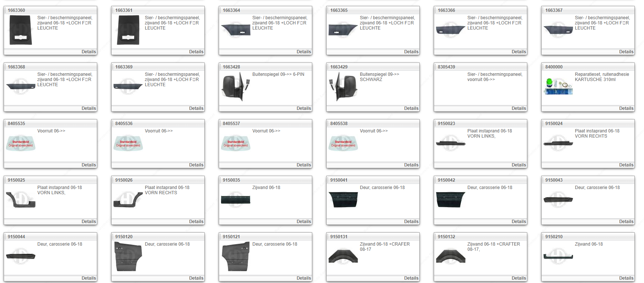Screen dimensions: 644x283
Task: Click the door panel image for 9150120
Action: 128,256
